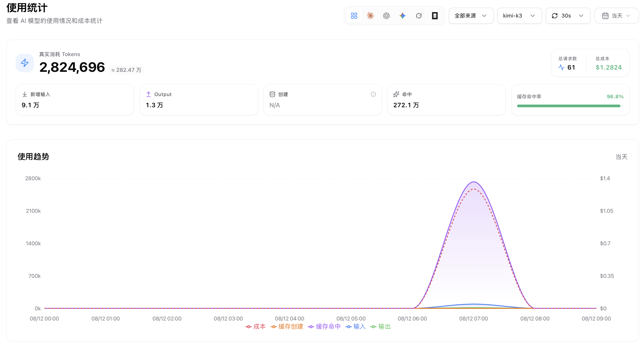The height and width of the screenshot is (342, 644).
Task: Toggle 输出 series in chart legend
Action: tap(381, 327)
